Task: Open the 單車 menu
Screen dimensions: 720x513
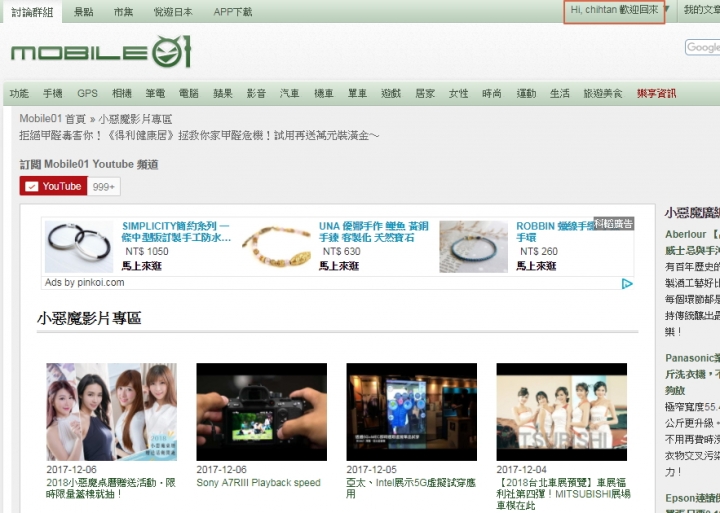Action: [357, 94]
